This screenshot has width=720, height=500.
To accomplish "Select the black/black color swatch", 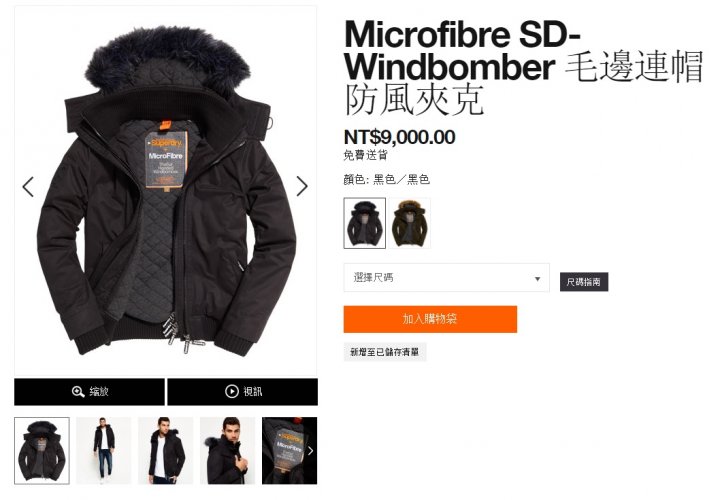I will (x=365, y=223).
